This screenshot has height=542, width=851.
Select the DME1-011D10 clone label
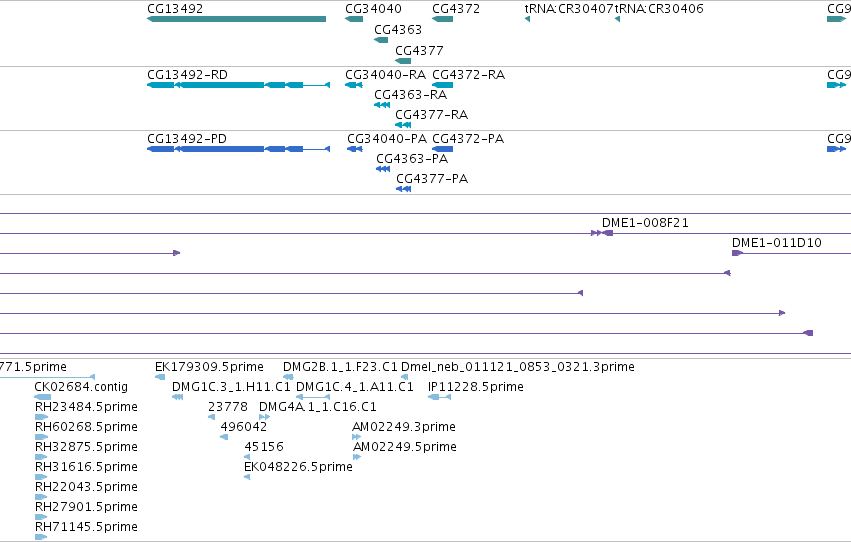point(777,243)
